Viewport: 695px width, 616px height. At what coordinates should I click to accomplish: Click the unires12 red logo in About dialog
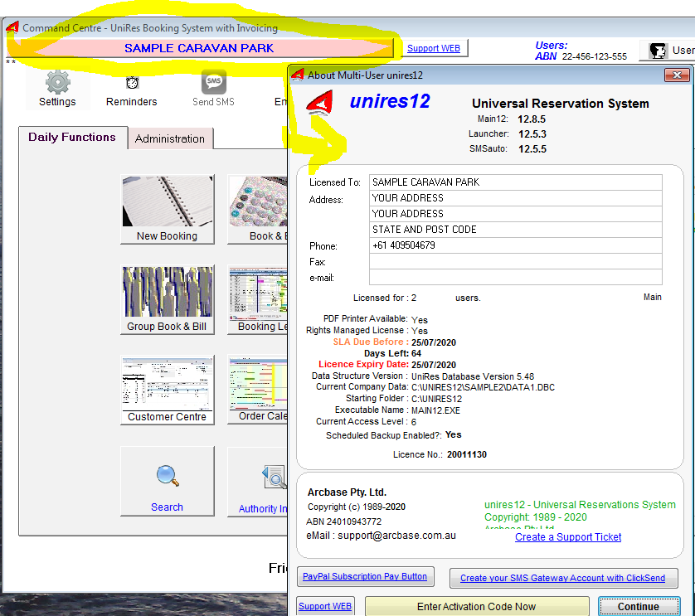click(319, 102)
